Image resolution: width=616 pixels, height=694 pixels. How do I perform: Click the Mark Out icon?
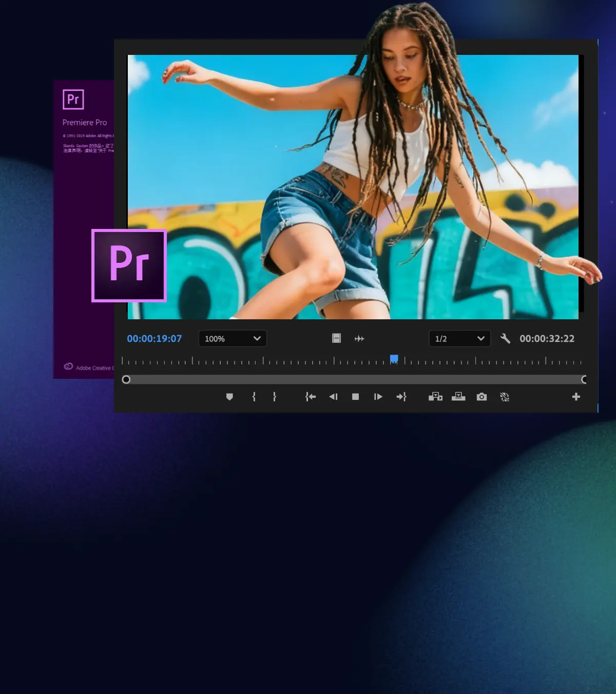click(275, 396)
